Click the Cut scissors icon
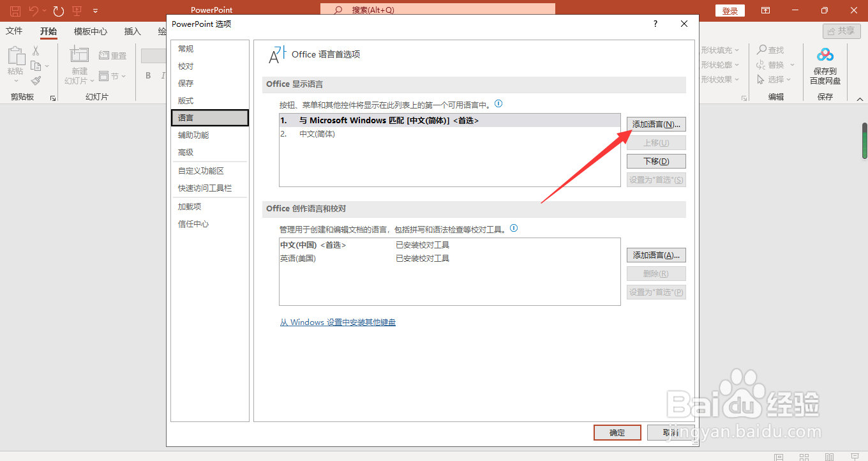Image resolution: width=868 pixels, height=461 pixels. [x=36, y=51]
